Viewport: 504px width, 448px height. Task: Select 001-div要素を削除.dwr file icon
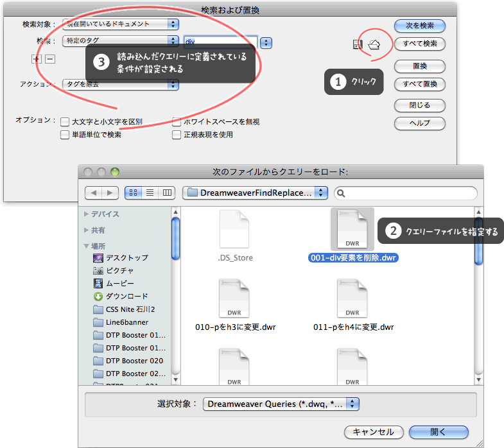[x=352, y=229]
